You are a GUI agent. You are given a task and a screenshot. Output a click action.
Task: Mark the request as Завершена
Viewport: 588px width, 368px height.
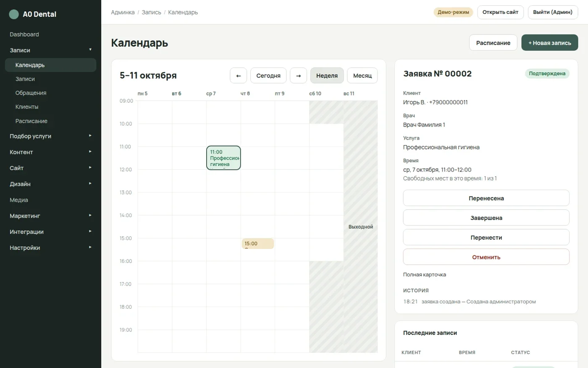(486, 218)
